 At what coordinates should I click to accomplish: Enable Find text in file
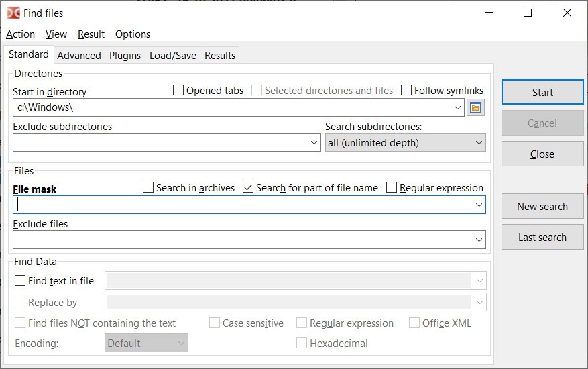[20, 280]
